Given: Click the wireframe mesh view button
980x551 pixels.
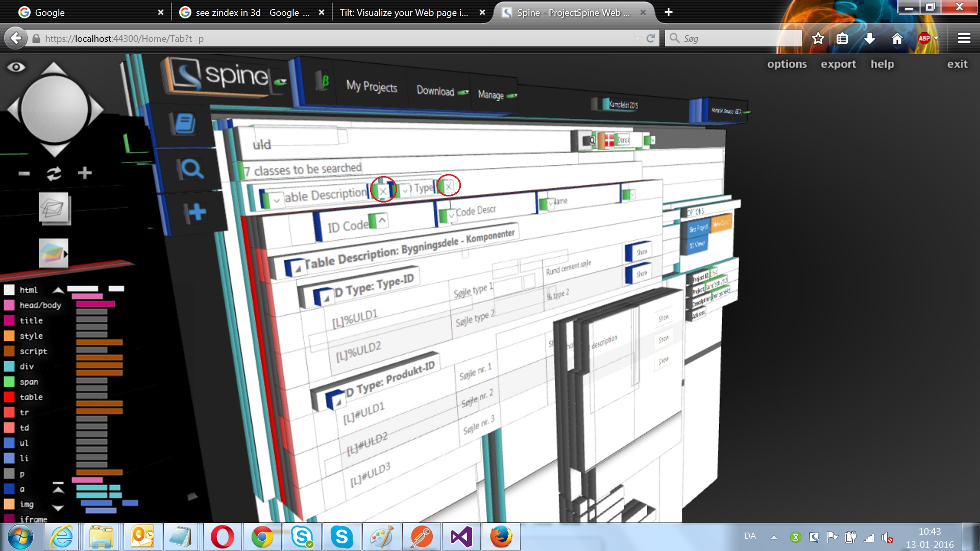Looking at the screenshot, I should point(55,208).
